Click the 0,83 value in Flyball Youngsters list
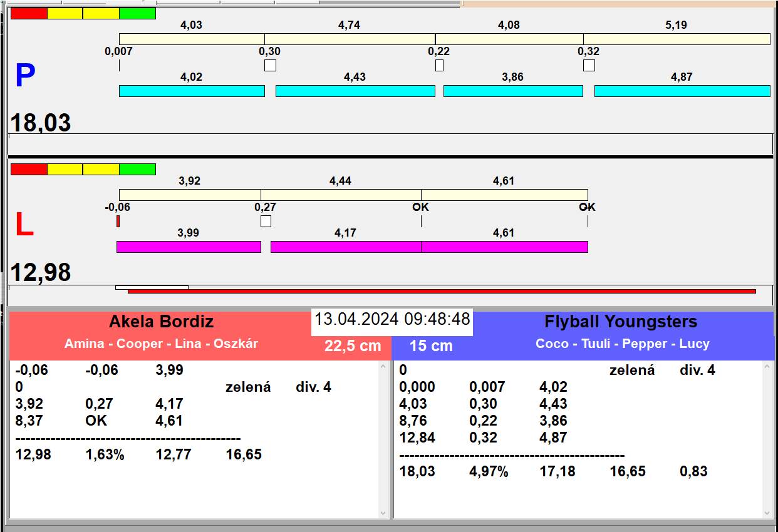This screenshot has width=778, height=532. click(694, 472)
